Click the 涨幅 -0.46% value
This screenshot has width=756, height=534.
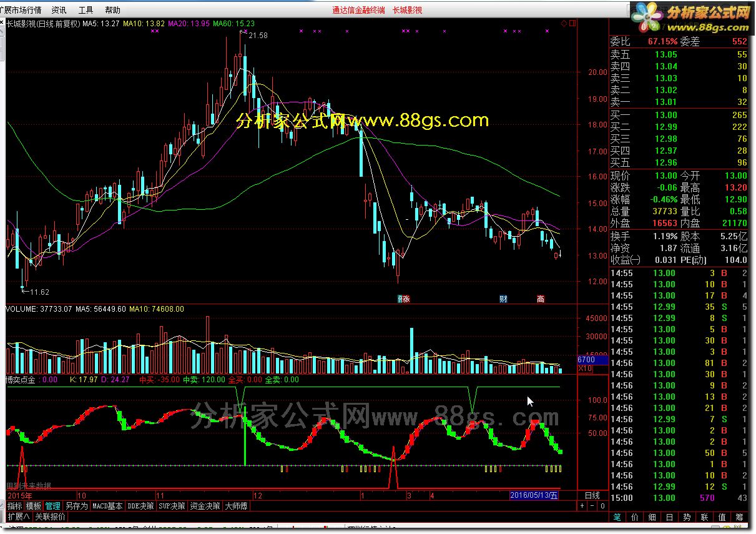(x=664, y=200)
